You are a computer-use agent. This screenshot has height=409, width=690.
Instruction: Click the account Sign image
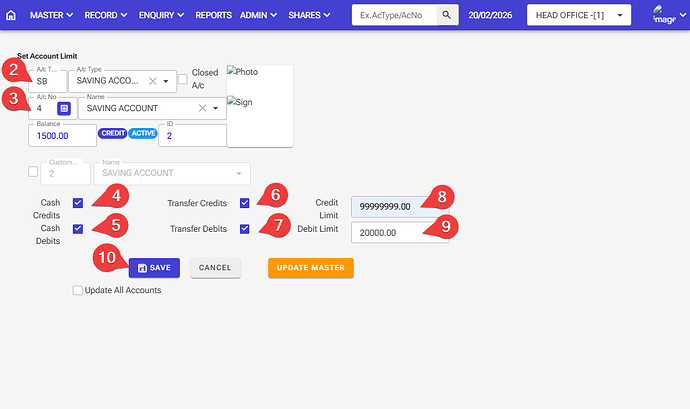pos(240,102)
